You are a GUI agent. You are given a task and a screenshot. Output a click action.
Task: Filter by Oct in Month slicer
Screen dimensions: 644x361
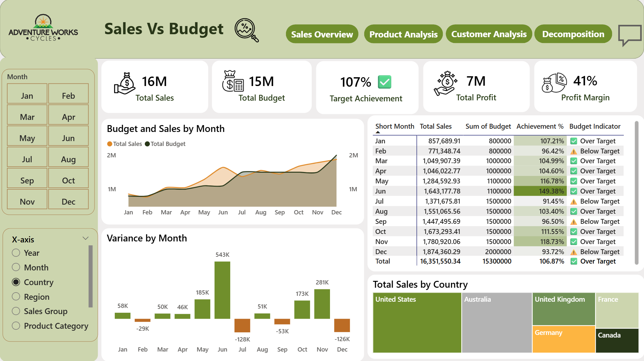(x=68, y=178)
